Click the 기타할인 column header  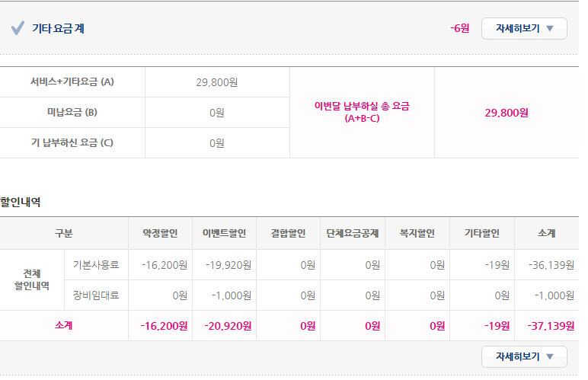click(x=481, y=234)
